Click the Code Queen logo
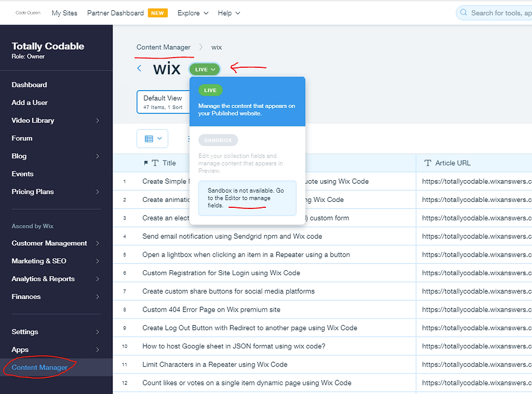 coord(28,13)
